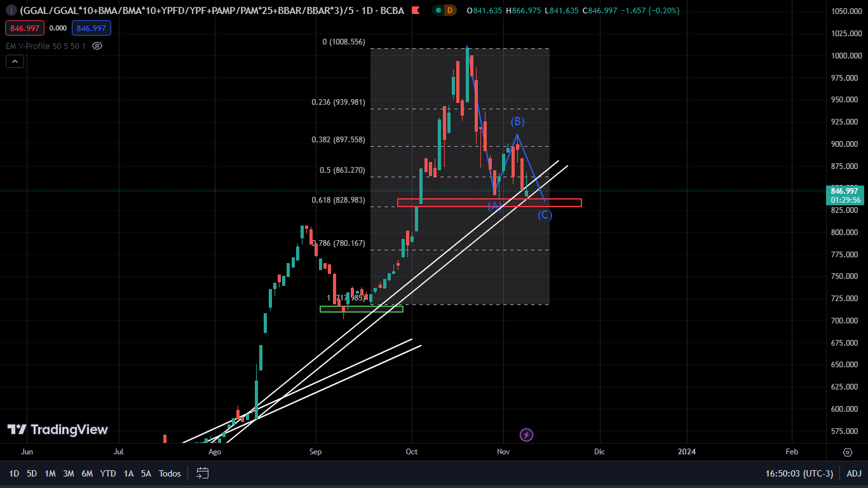Select the (B) wave label

click(517, 121)
